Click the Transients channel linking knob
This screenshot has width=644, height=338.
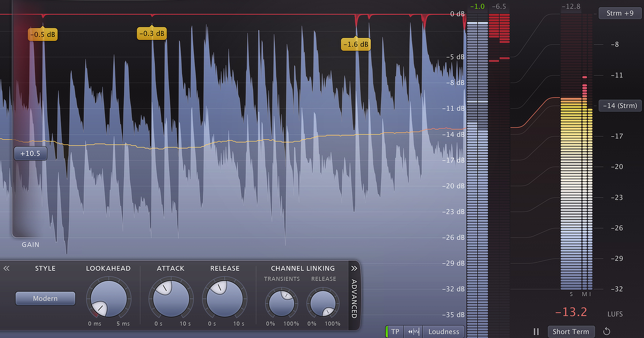click(x=282, y=302)
